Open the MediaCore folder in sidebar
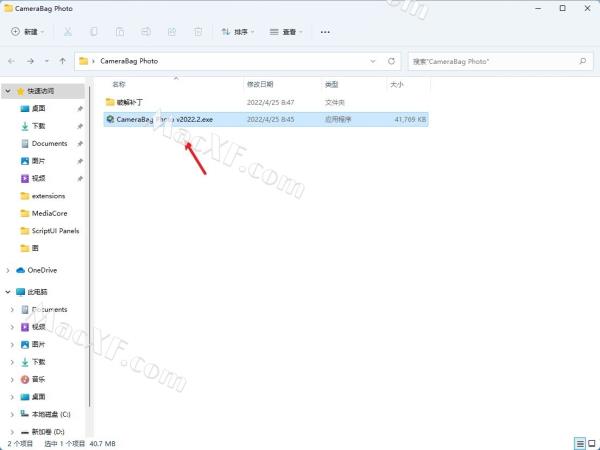The height and width of the screenshot is (450, 600). click(49, 214)
